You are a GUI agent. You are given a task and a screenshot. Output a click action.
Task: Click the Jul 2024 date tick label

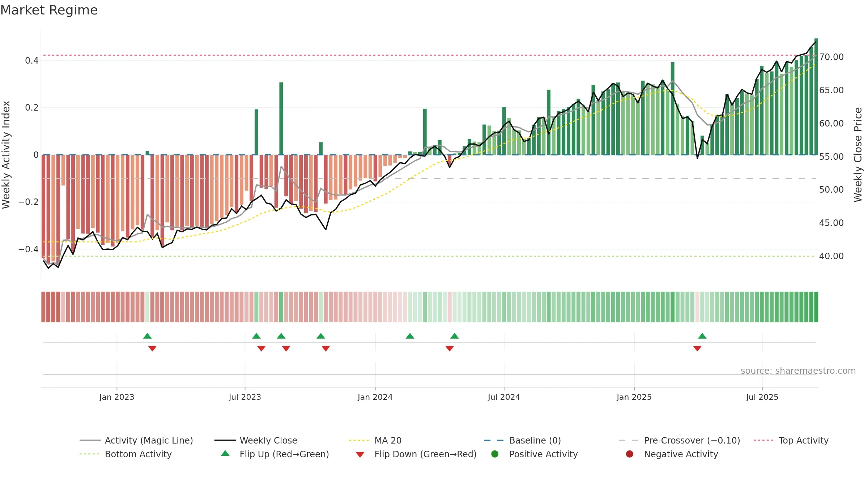[x=504, y=397]
